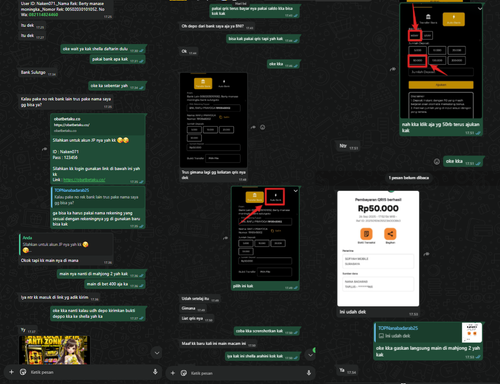Select the 'pakai bank apa kak' message
Image resolution: width=500 pixels, height=384 pixels.
pyautogui.click(x=118, y=59)
